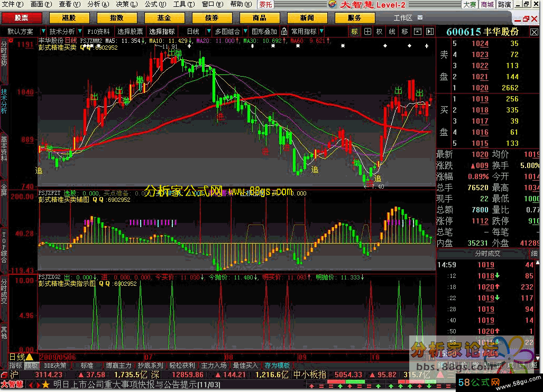Open the 文件(F) menu

(x=13, y=4)
